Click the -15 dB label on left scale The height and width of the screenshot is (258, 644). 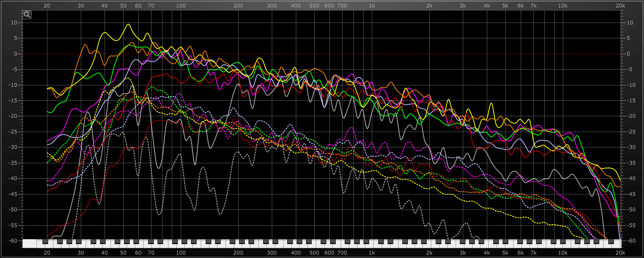(x=14, y=100)
